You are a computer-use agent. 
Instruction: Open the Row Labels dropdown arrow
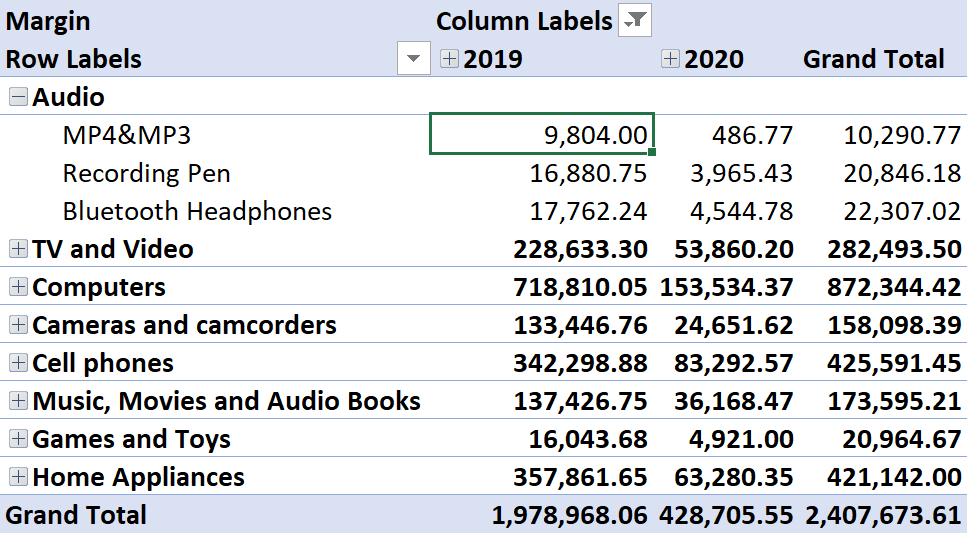click(414, 59)
